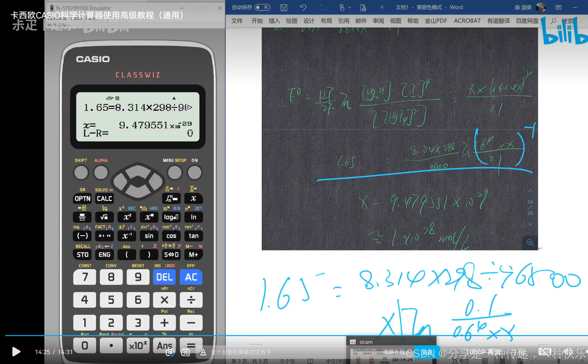Click the user account avatar
The width and height of the screenshot is (588, 364).
541,7
